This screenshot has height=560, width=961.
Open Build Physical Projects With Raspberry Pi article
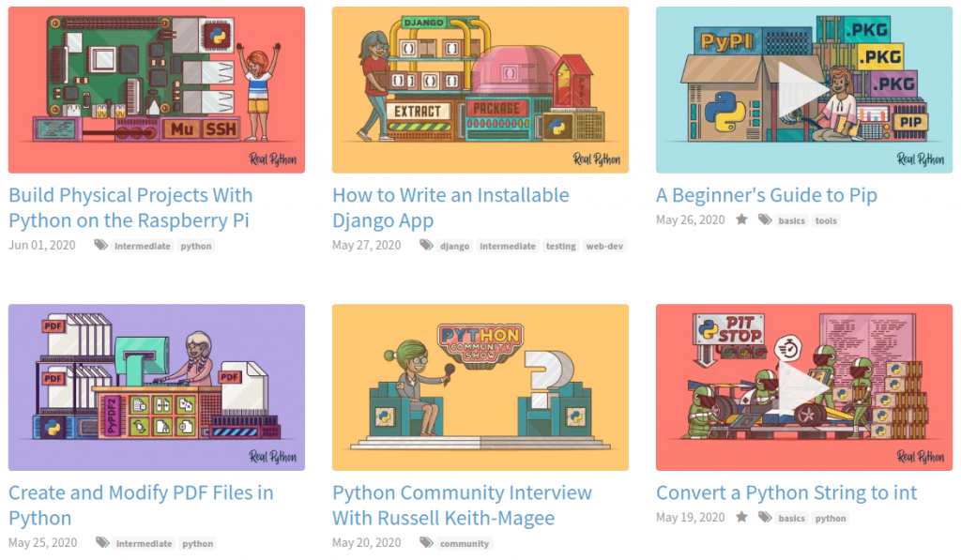(130, 208)
